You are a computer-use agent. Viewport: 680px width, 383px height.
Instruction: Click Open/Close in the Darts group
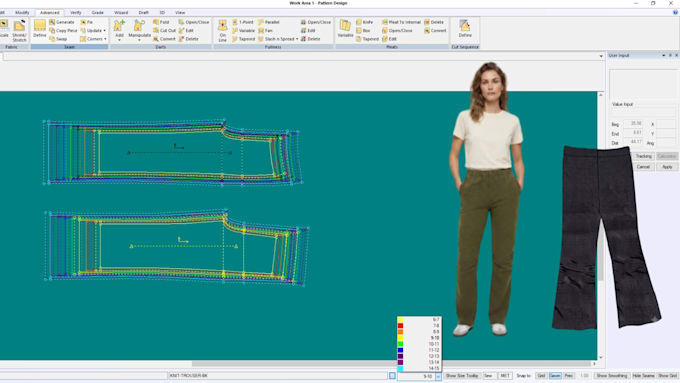[x=194, y=22]
